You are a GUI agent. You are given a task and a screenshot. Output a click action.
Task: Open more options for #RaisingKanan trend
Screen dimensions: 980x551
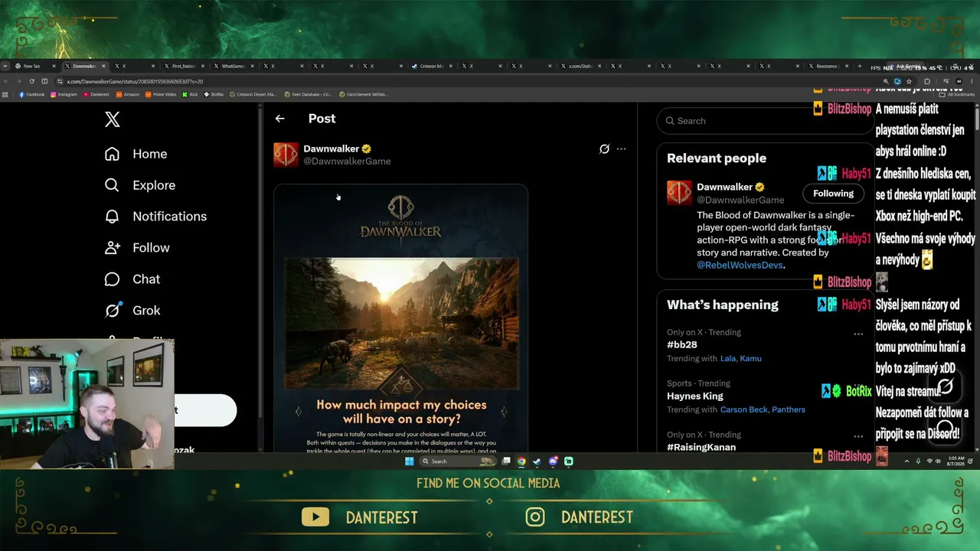[x=858, y=436]
